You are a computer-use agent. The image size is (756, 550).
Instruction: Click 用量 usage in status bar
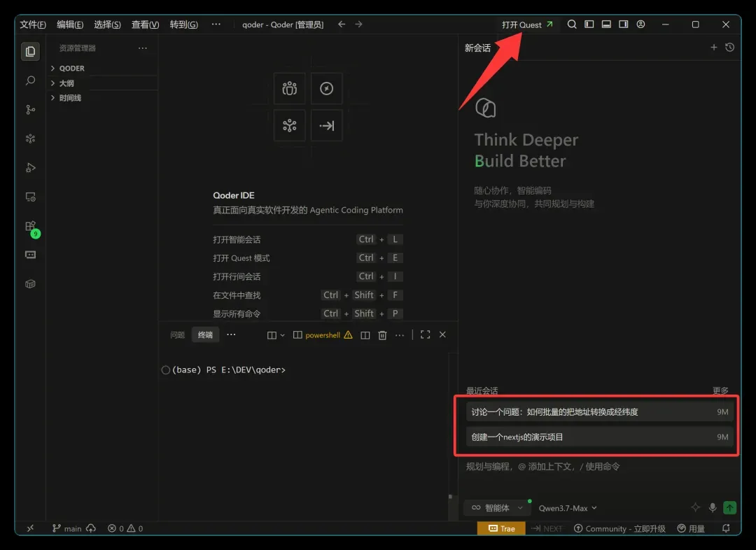click(691, 529)
